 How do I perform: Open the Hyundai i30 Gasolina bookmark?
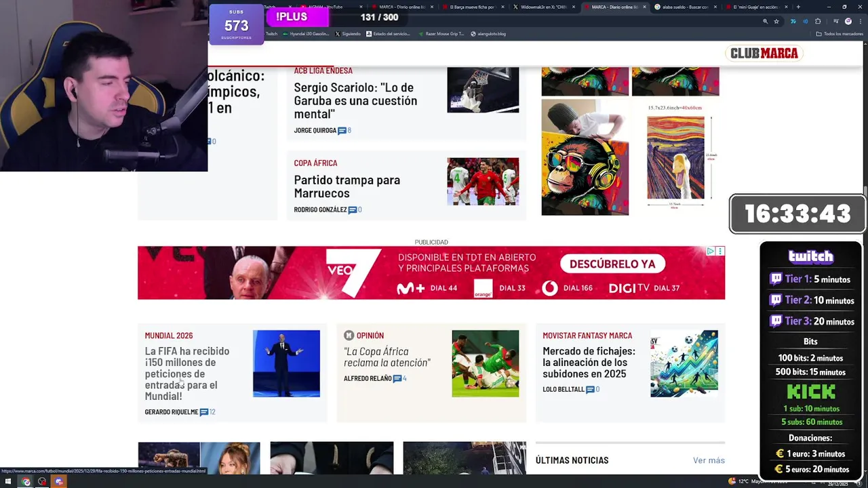click(x=306, y=34)
